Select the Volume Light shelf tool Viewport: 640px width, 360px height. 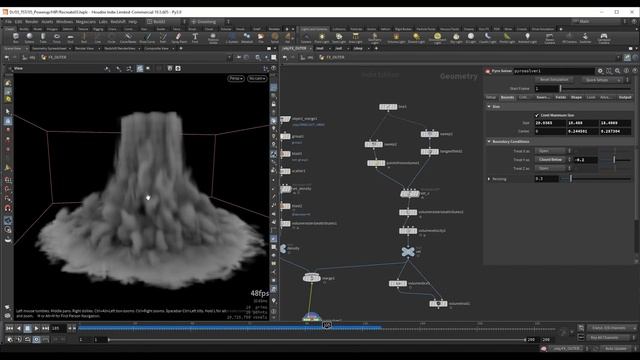pyautogui.click(x=396, y=38)
